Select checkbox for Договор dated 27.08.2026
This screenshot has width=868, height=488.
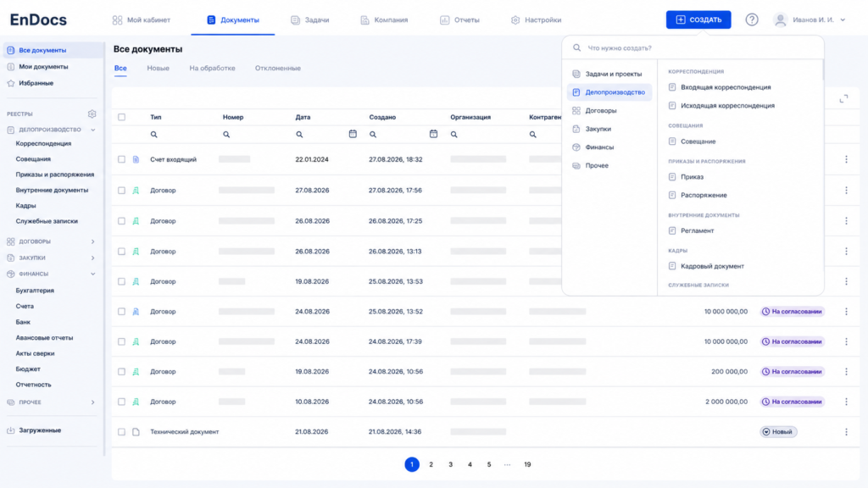coord(122,191)
